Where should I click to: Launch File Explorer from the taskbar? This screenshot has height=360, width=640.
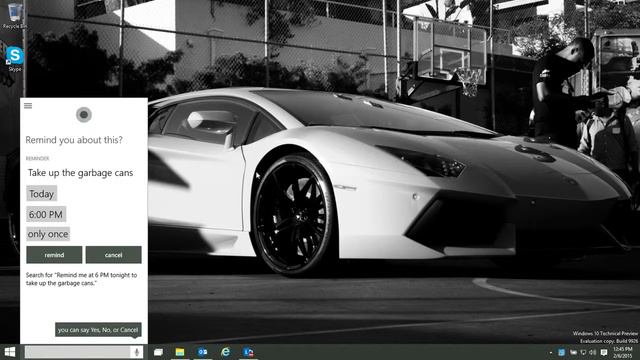(x=180, y=352)
